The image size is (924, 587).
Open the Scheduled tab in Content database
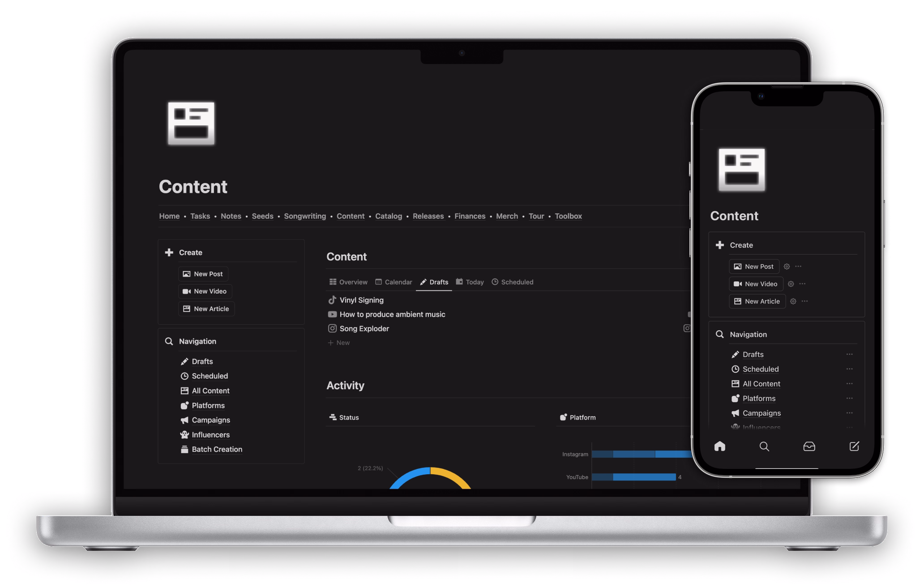coord(512,282)
